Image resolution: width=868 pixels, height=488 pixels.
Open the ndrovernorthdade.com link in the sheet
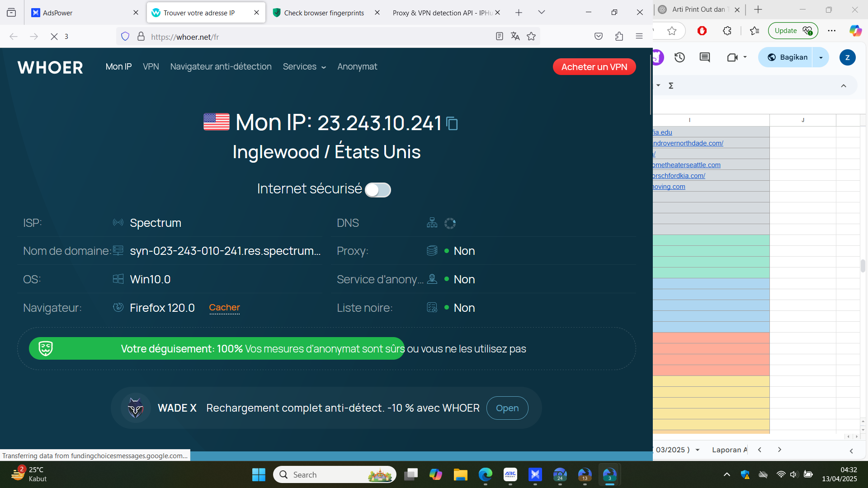click(688, 143)
